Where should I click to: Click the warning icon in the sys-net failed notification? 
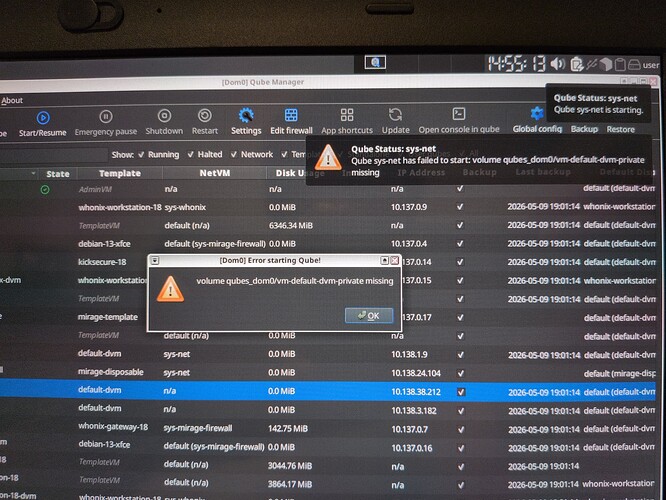pos(327,157)
